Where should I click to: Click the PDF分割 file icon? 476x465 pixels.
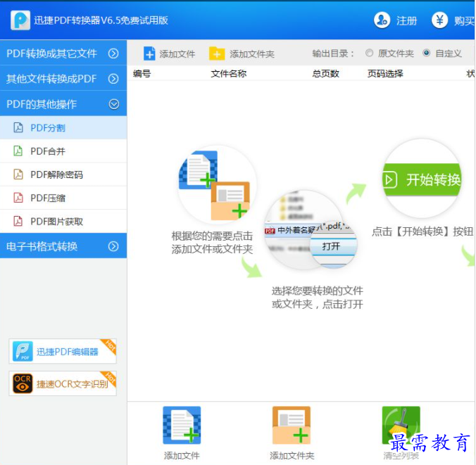tap(18, 128)
